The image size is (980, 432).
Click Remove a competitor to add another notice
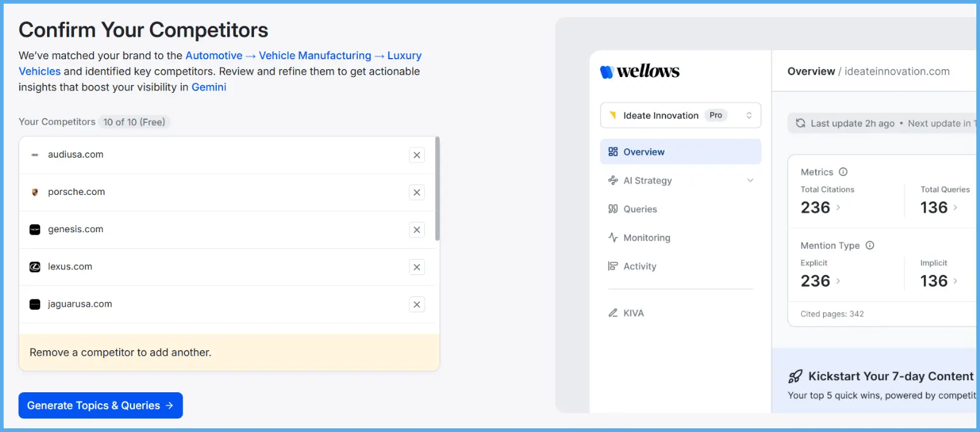point(229,353)
